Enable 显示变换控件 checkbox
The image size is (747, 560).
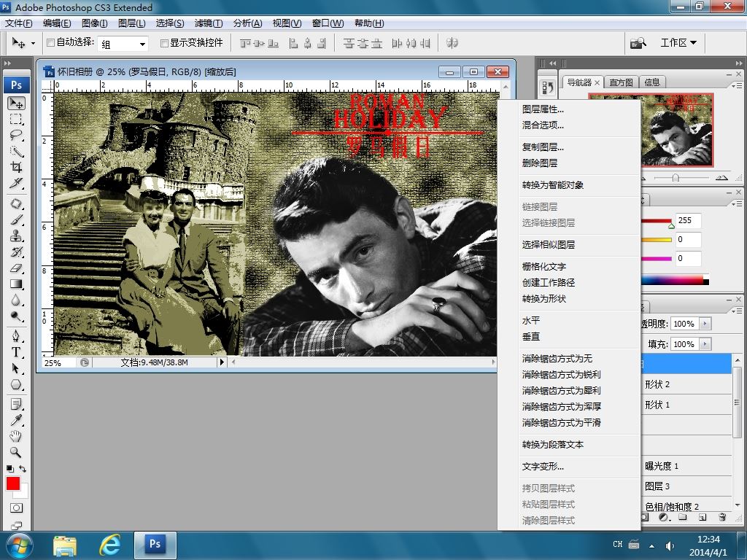[x=164, y=43]
